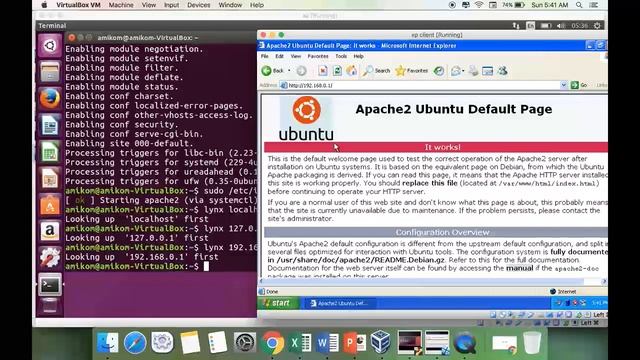
Task: Open the Input menu in macOS menu bar
Action: (x=171, y=5)
